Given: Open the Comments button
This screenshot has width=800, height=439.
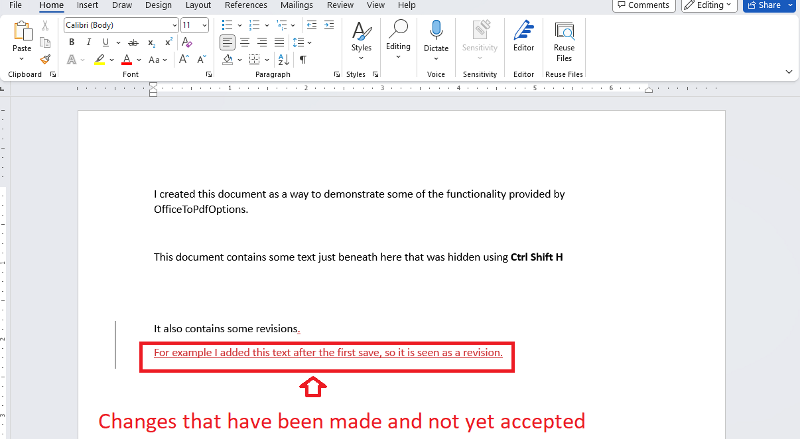Looking at the screenshot, I should pos(644,5).
